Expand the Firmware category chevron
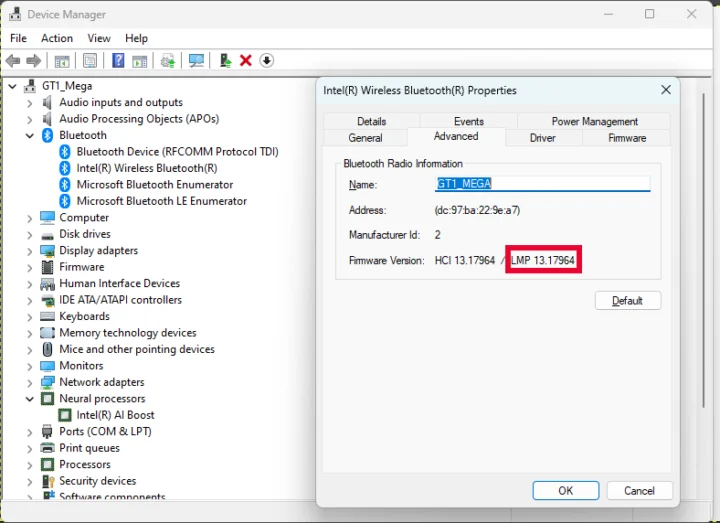 [30, 267]
